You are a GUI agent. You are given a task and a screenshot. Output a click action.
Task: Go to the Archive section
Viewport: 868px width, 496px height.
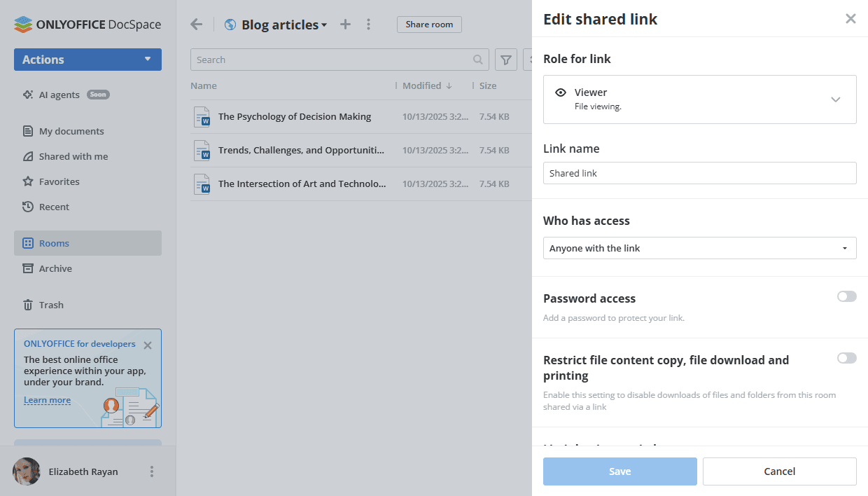click(55, 268)
